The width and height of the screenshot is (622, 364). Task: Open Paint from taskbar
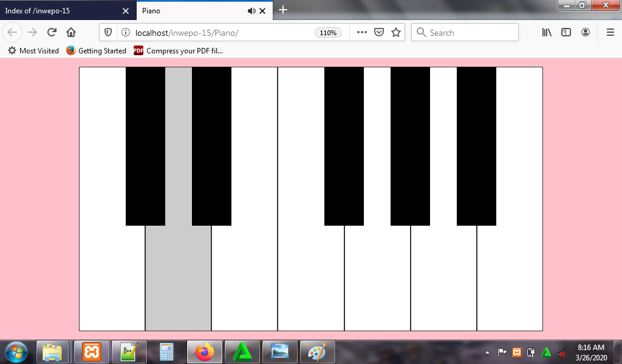tap(317, 352)
